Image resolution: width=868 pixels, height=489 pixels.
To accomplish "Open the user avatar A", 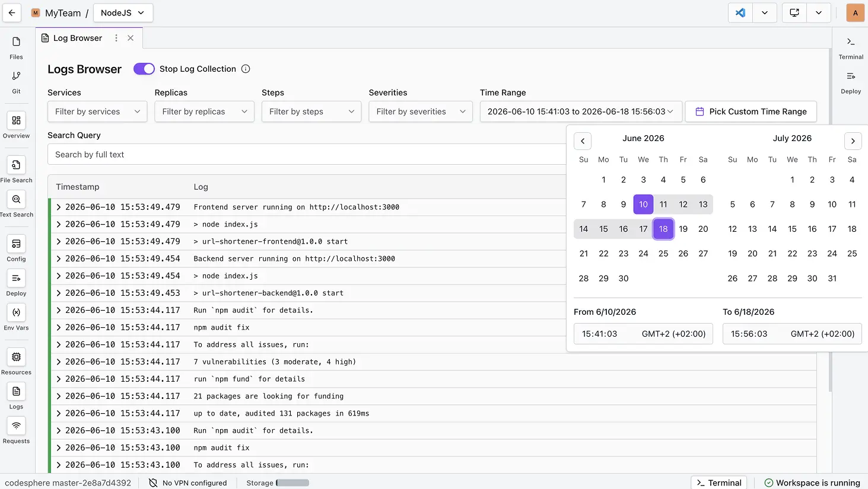I will (855, 12).
